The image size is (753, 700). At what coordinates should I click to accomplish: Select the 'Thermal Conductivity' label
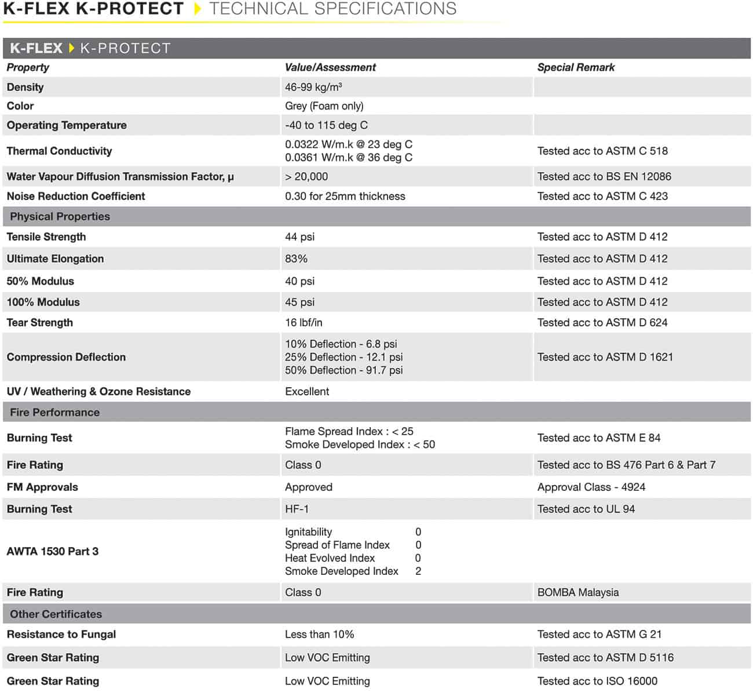click(59, 151)
